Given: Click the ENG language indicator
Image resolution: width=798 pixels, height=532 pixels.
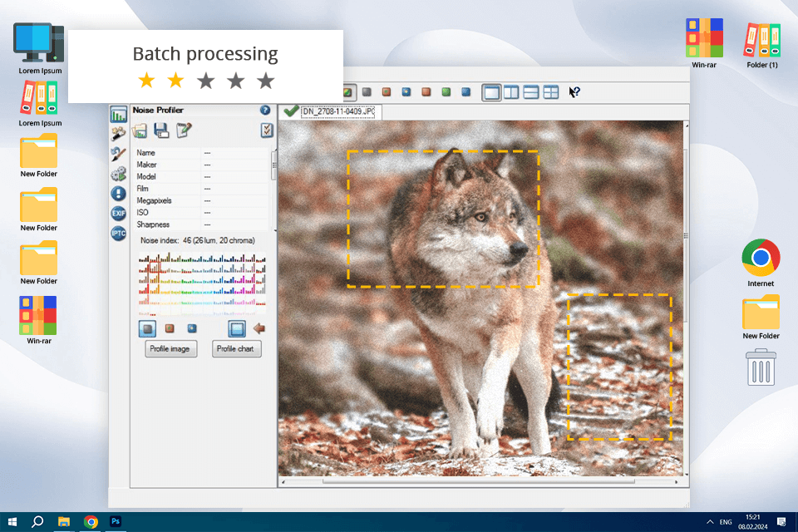Looking at the screenshot, I should pos(726,522).
